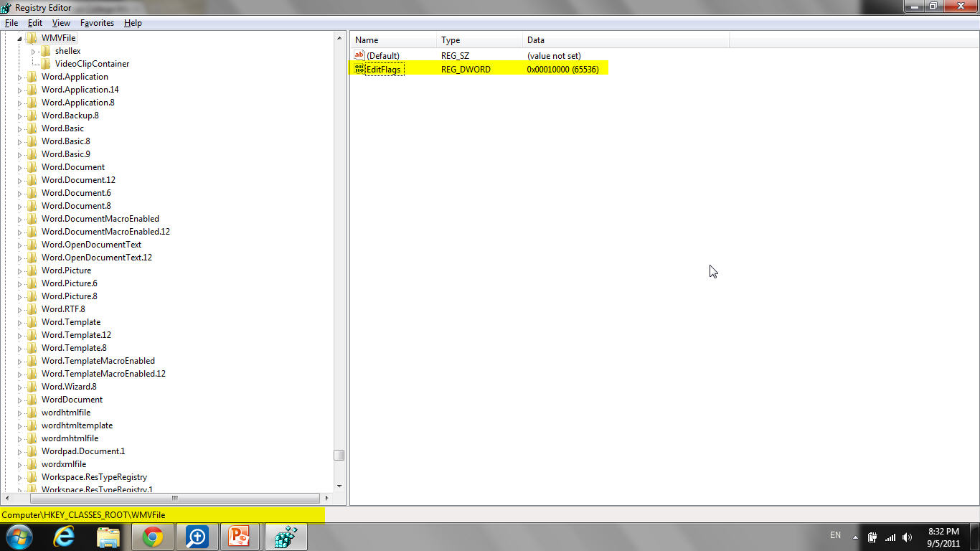Open the File menu
This screenshot has height=551, width=980.
pyautogui.click(x=11, y=23)
